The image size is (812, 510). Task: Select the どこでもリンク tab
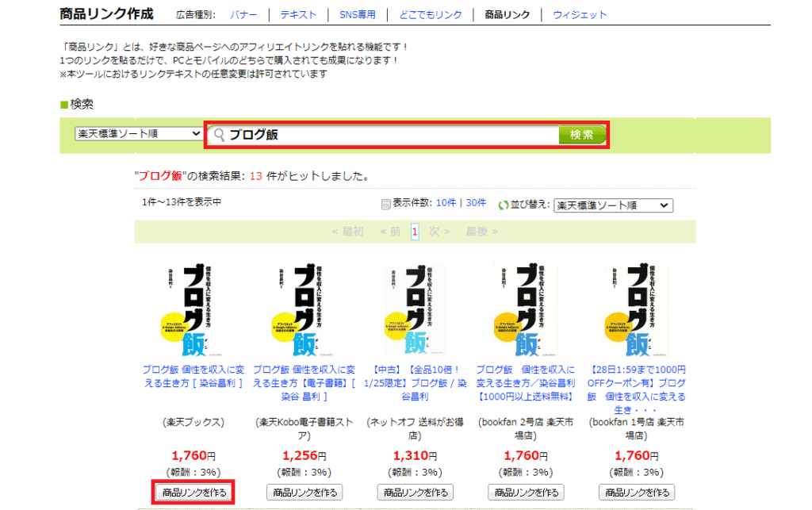point(431,14)
